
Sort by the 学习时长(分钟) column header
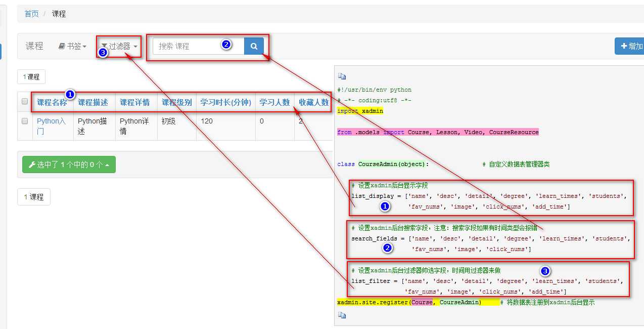(225, 102)
